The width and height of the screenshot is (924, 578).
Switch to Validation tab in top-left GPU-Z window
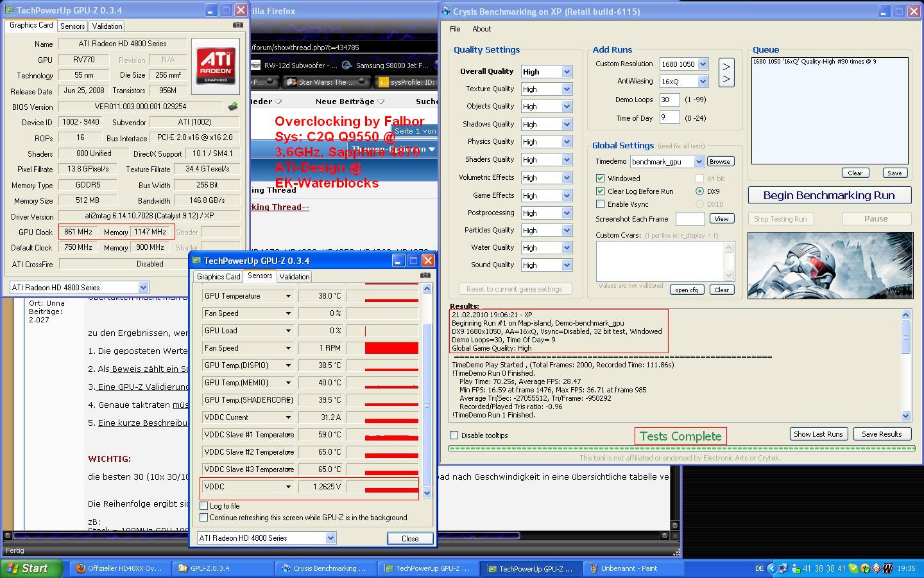(x=107, y=26)
